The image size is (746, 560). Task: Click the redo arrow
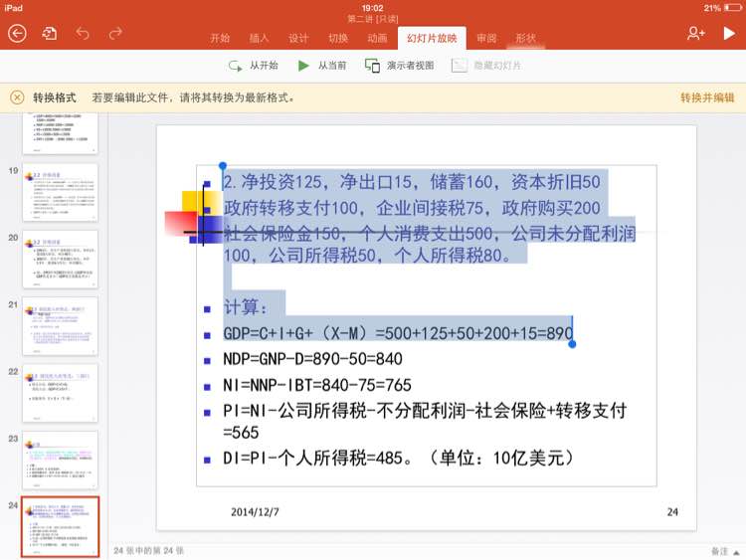click(115, 33)
